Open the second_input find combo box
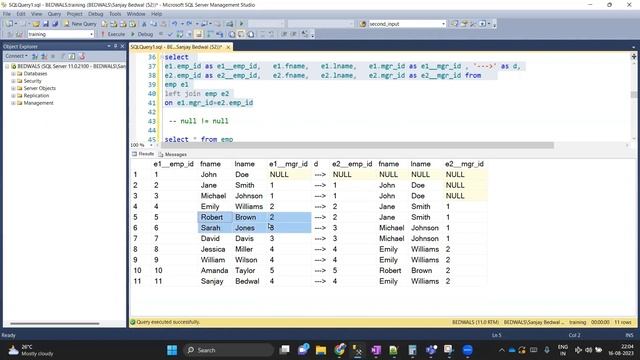 pyautogui.click(x=407, y=24)
